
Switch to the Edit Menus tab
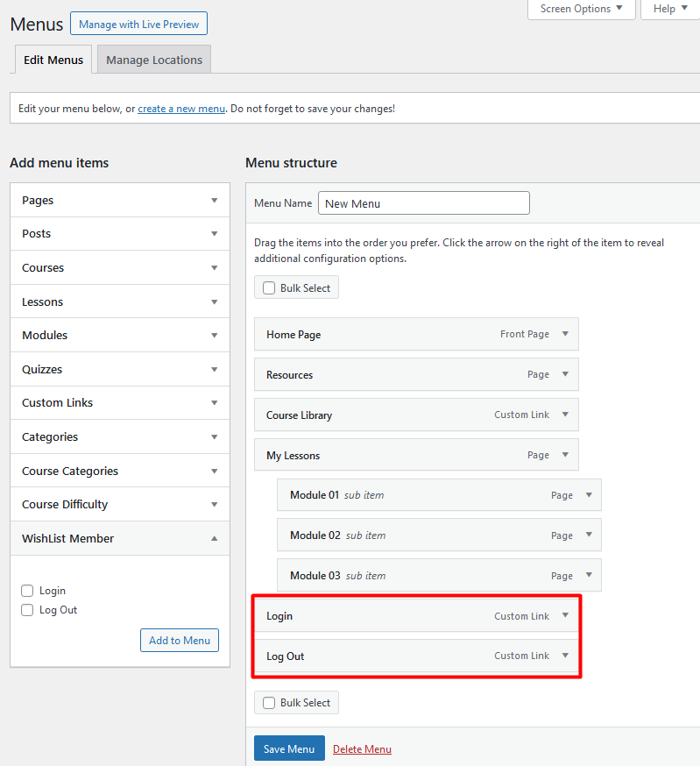[53, 60]
